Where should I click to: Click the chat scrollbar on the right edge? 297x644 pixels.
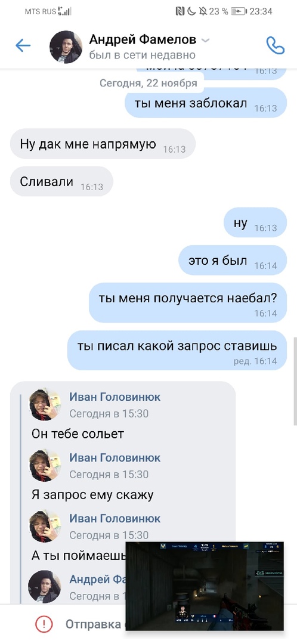click(295, 381)
